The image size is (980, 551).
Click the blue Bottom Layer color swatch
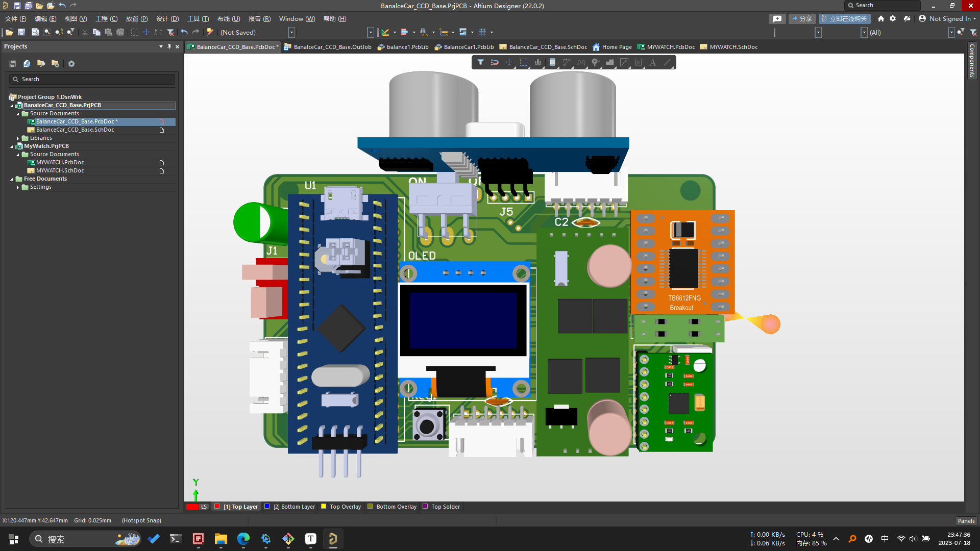point(267,507)
